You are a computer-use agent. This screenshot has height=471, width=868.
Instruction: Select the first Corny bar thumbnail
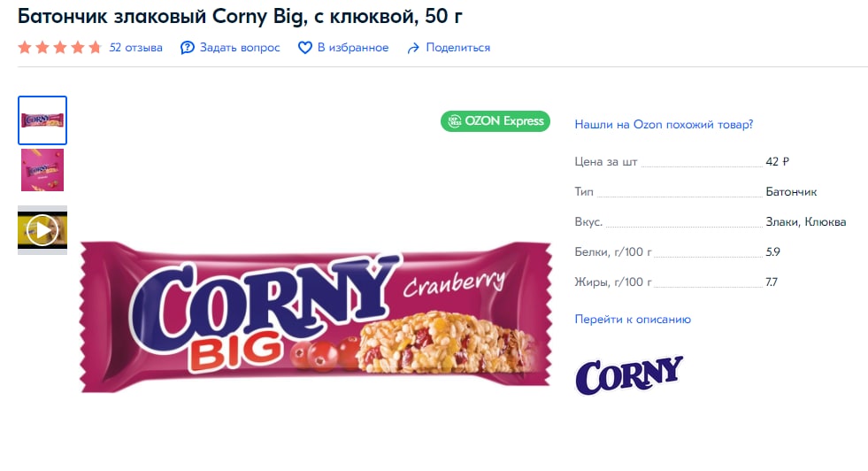[x=42, y=120]
